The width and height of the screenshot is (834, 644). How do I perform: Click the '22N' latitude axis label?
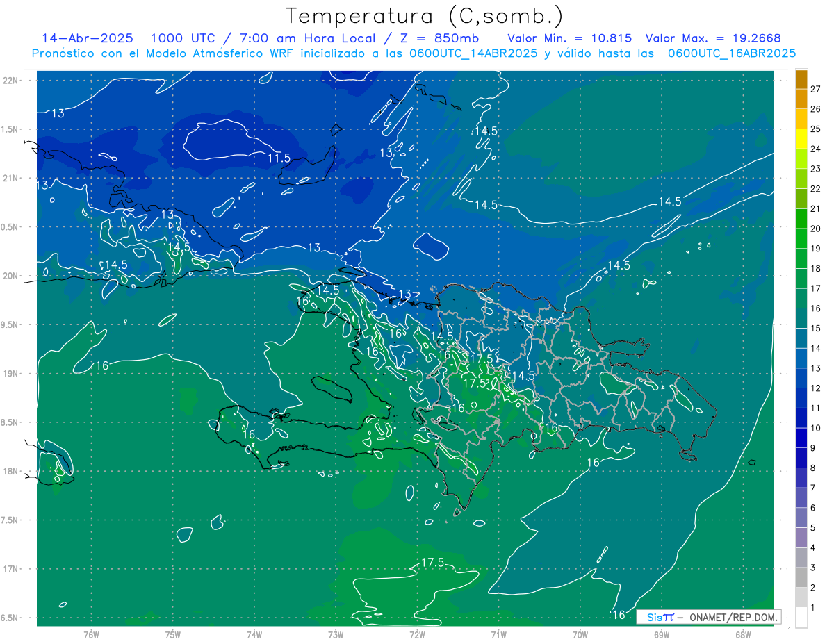(x=10, y=81)
